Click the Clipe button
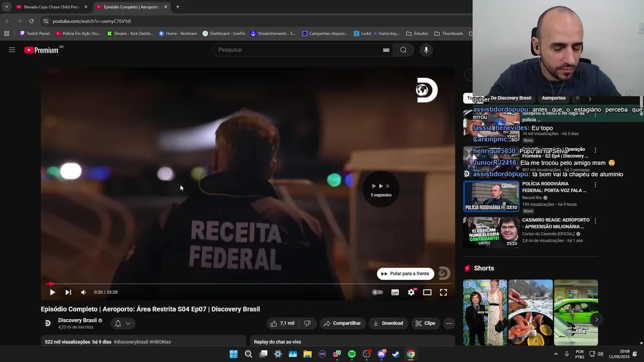Image resolution: width=644 pixels, height=362 pixels. pos(425,323)
